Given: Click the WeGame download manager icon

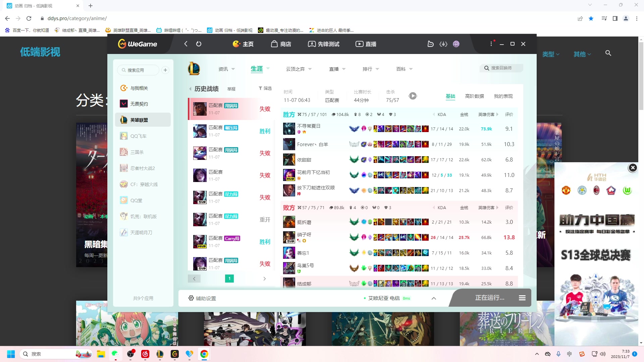Looking at the screenshot, I should click(x=443, y=44).
